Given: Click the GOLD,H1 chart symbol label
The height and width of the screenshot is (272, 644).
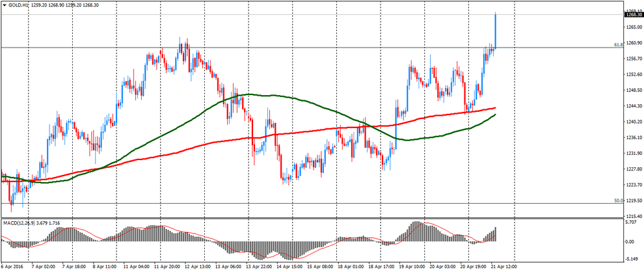Looking at the screenshot, I should coord(18,5).
